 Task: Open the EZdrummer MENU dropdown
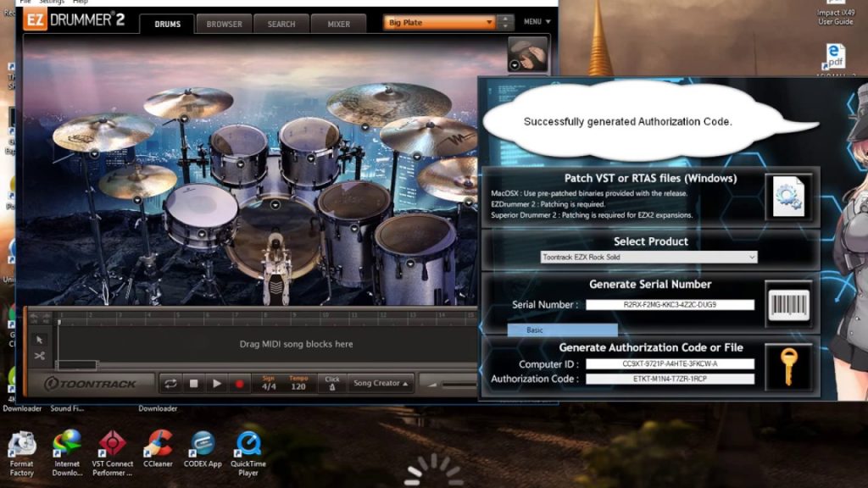(537, 21)
